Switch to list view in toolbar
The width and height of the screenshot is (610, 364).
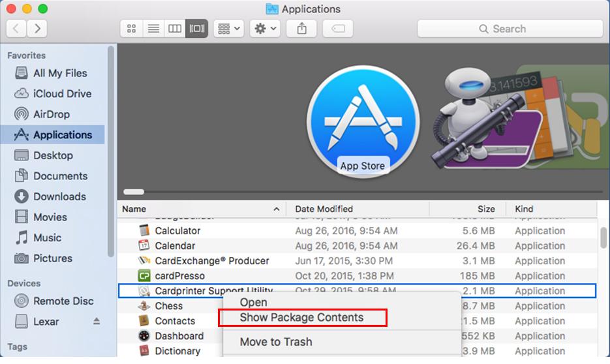point(153,29)
